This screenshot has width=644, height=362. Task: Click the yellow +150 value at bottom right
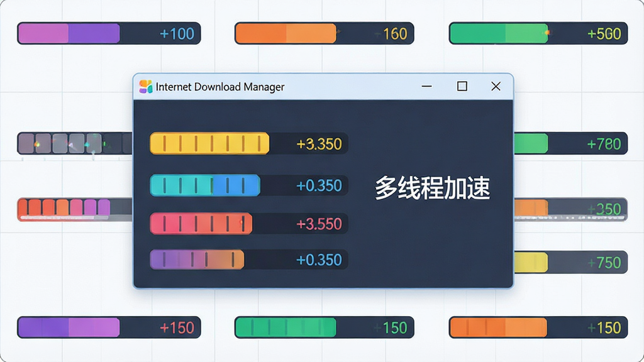tap(604, 328)
